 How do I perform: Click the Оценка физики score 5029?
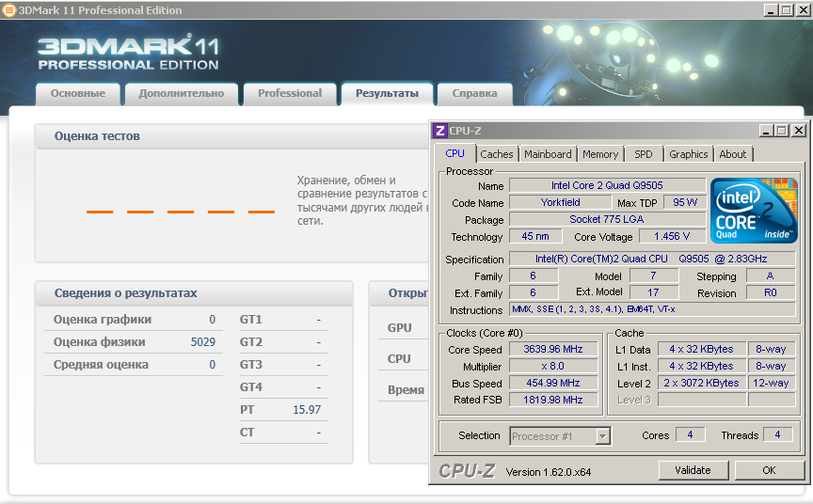[202, 342]
